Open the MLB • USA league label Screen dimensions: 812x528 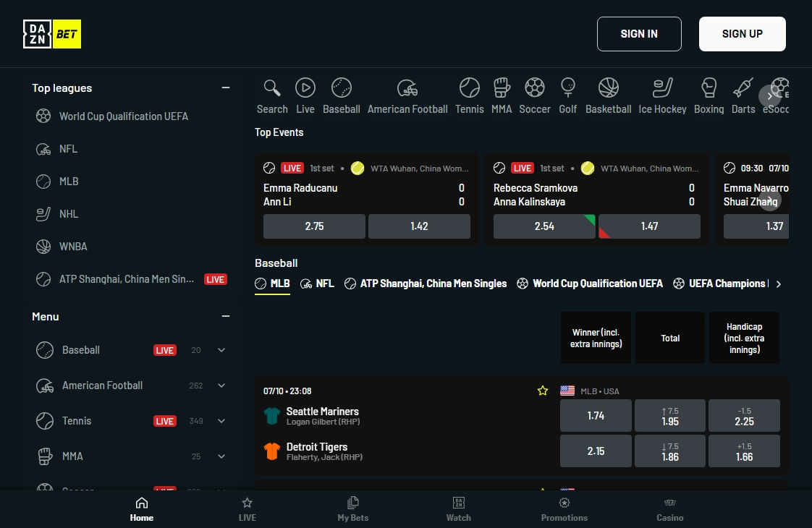600,391
